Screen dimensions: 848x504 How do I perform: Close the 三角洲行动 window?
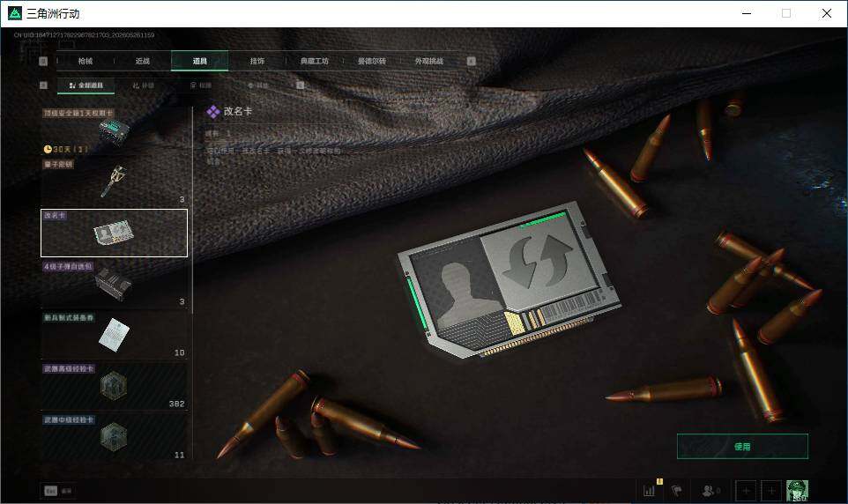click(x=826, y=13)
